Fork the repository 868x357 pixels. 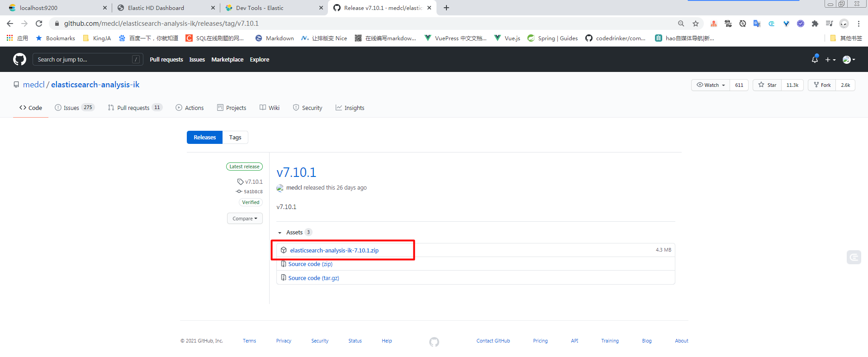(x=822, y=85)
